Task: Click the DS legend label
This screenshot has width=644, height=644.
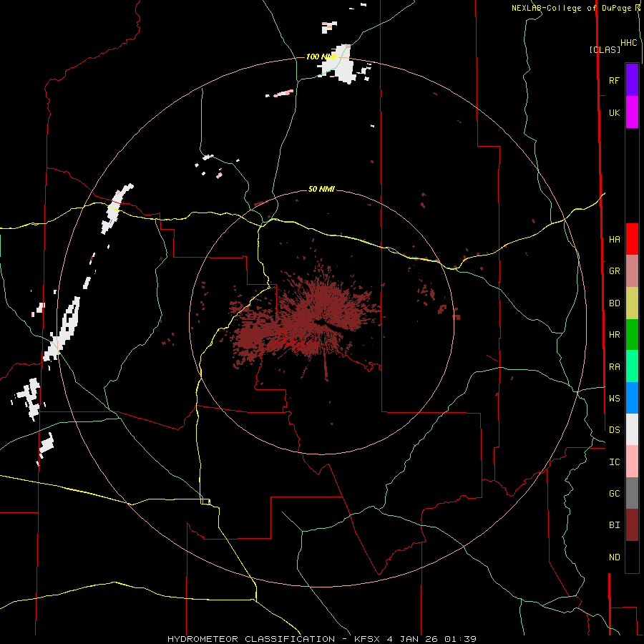Action: [x=614, y=429]
